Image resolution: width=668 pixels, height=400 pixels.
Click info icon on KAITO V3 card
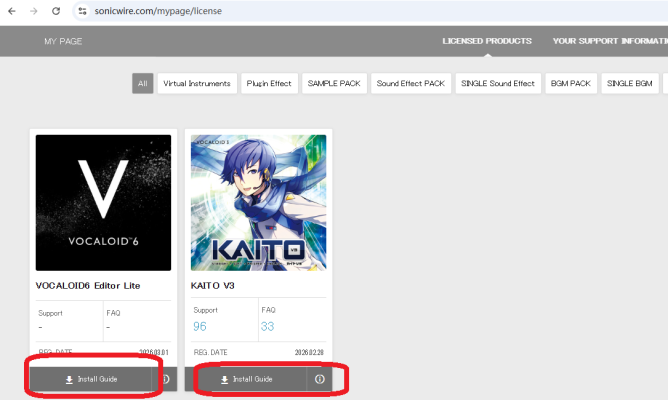pyautogui.click(x=320, y=379)
